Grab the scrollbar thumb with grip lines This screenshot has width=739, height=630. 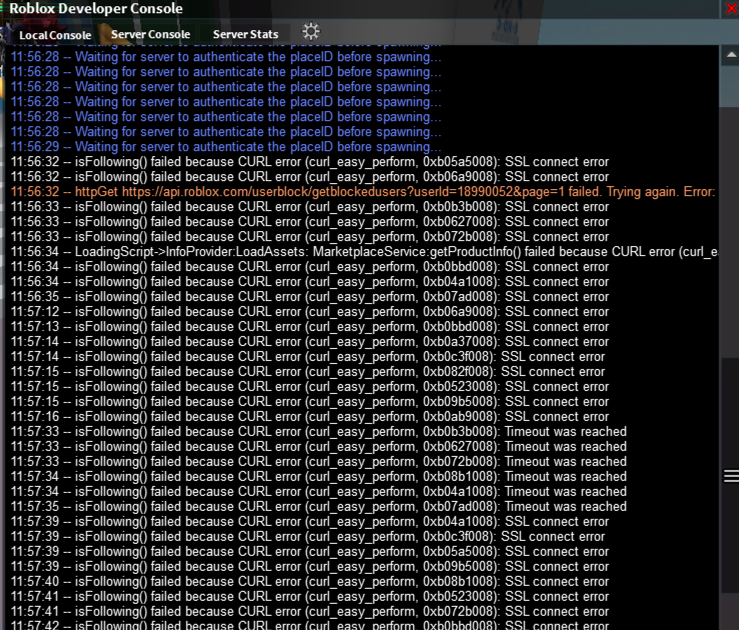click(731, 476)
